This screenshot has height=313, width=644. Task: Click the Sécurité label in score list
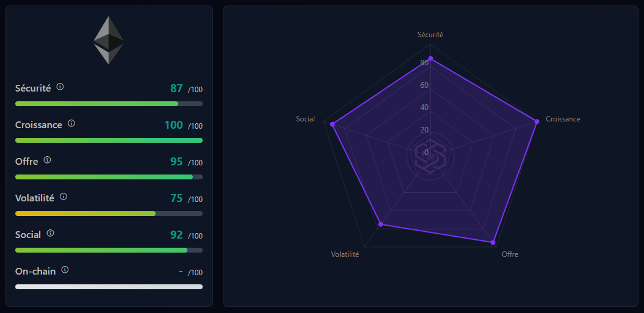pos(33,88)
